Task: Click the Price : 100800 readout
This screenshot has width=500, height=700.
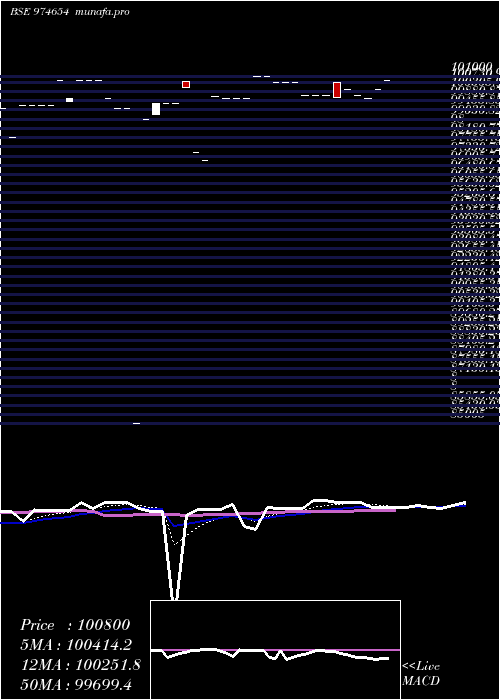Action: click(75, 625)
